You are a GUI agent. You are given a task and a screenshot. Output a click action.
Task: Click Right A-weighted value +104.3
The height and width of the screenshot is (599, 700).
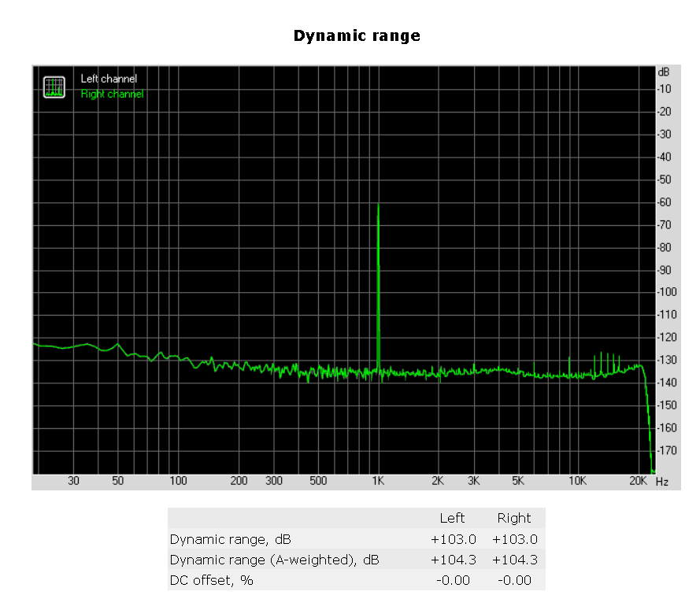pyautogui.click(x=515, y=560)
